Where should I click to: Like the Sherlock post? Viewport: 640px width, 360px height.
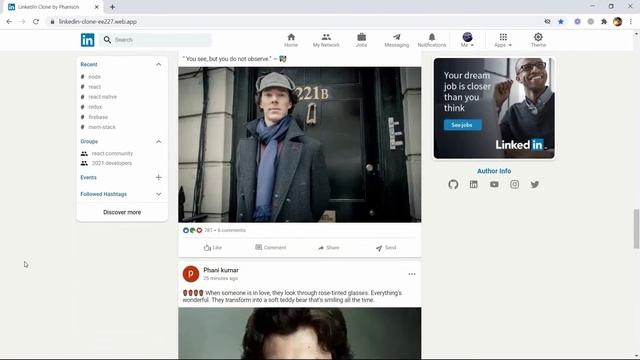coord(213,248)
